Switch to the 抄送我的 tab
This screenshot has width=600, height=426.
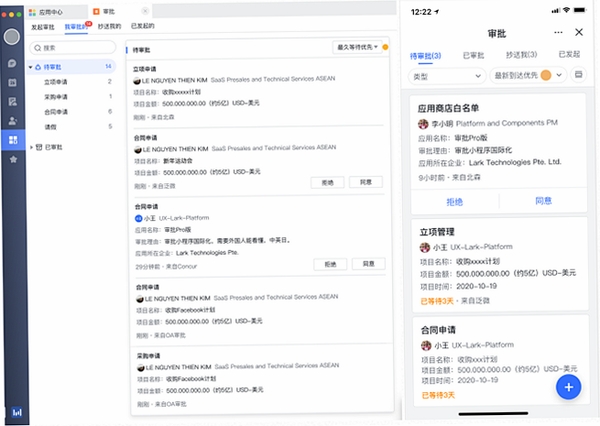tap(109, 26)
